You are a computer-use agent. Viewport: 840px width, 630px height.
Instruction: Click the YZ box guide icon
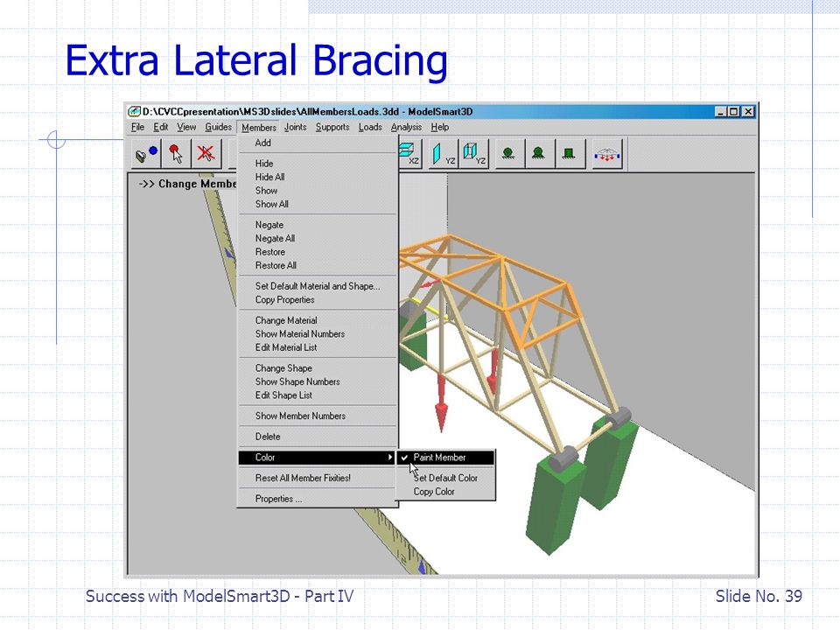click(x=473, y=154)
